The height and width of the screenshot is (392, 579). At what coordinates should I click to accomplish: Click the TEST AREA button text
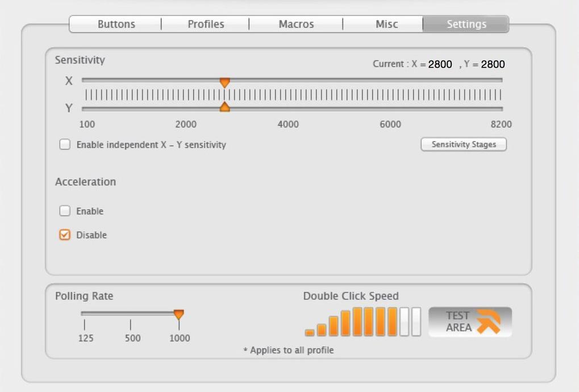[x=458, y=322]
